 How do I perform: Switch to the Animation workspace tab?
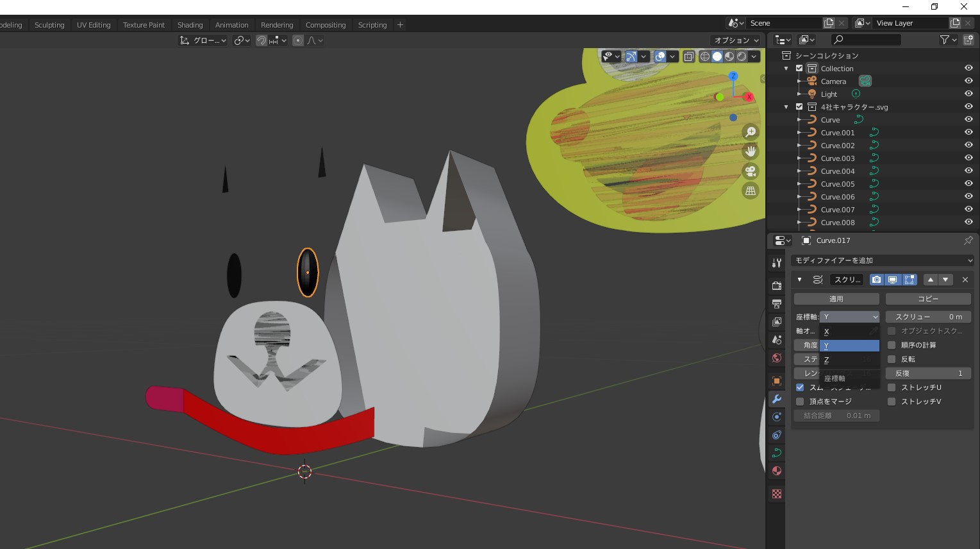click(231, 25)
